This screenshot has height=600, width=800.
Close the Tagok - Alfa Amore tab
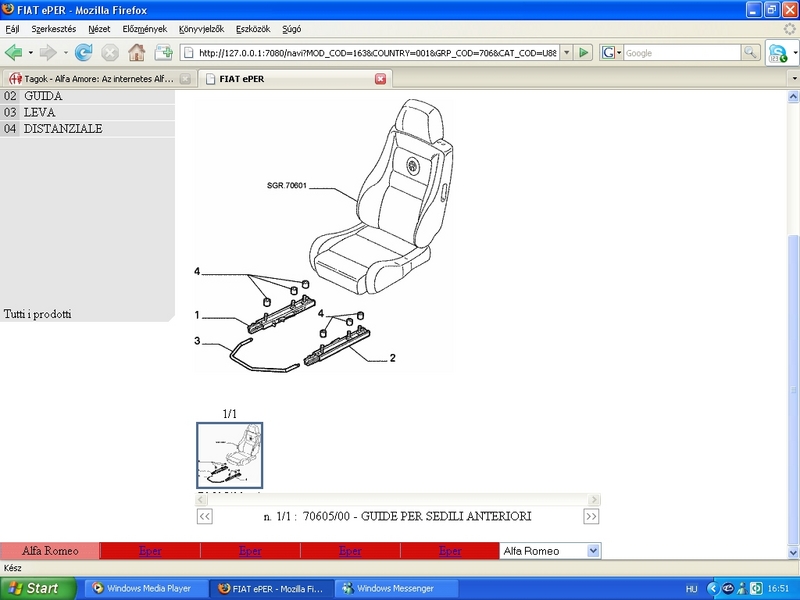185,79
